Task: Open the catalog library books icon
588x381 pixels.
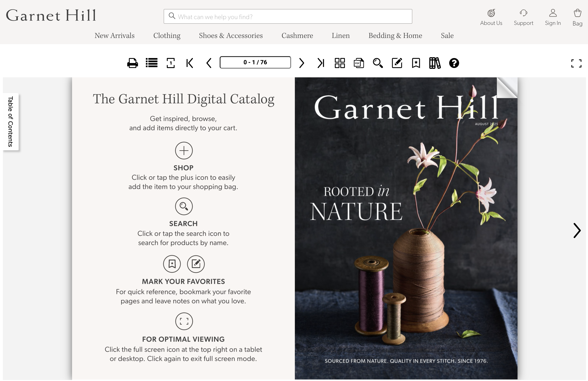Action: point(435,63)
